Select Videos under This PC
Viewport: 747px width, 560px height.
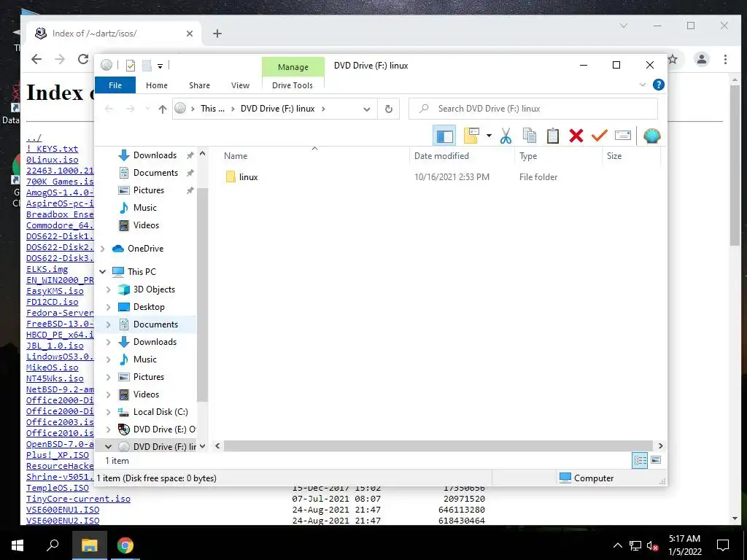tap(146, 394)
